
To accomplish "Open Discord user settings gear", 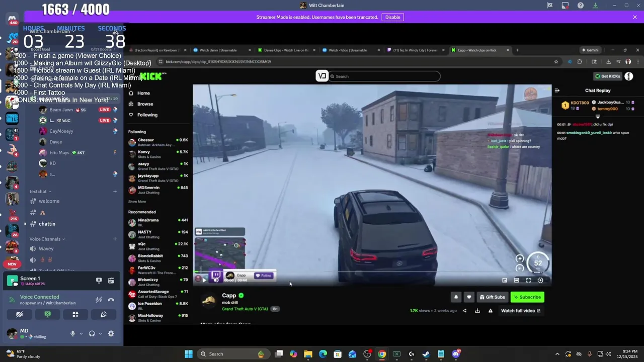I will [x=111, y=333].
